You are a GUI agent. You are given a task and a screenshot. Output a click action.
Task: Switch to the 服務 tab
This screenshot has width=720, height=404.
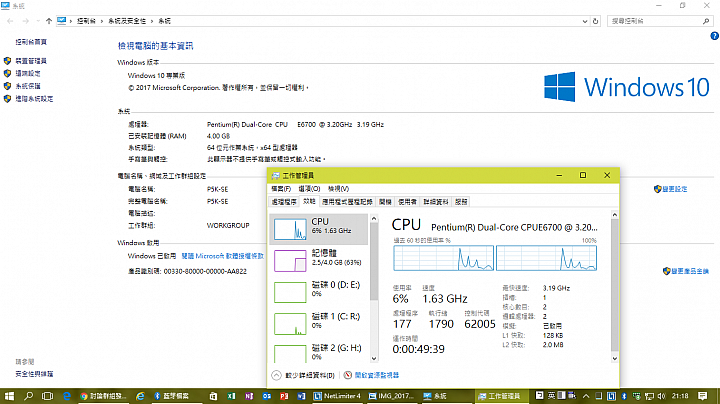tap(461, 202)
